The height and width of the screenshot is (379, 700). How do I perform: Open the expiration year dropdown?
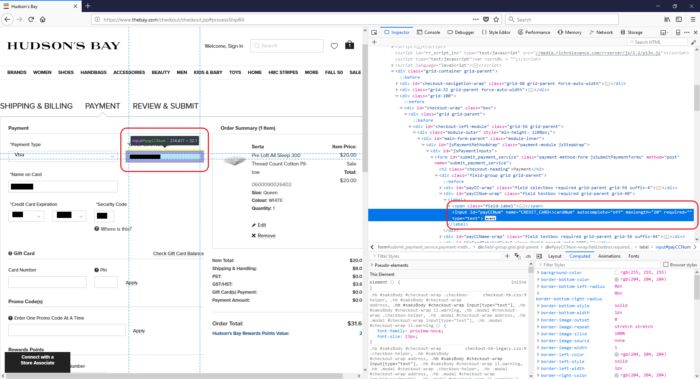(x=69, y=216)
